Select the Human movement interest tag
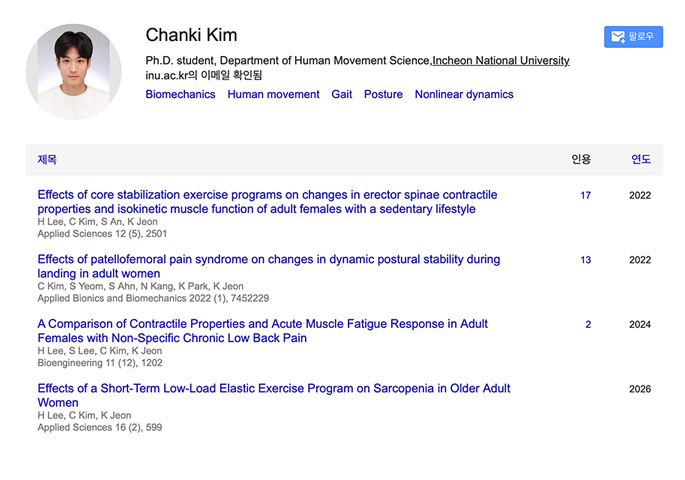This screenshot has width=685, height=480. [x=273, y=94]
